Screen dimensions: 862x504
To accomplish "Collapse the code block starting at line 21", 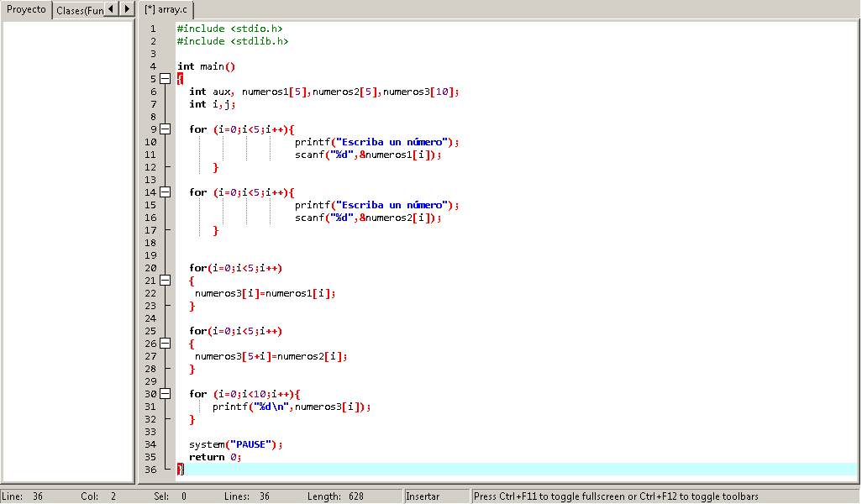I will pyautogui.click(x=165, y=280).
